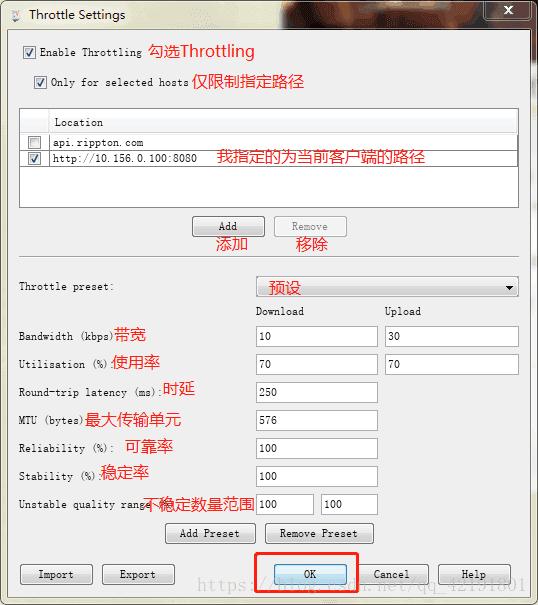Image resolution: width=538 pixels, height=605 pixels.
Task: Click the Export button
Action: pyautogui.click(x=138, y=575)
